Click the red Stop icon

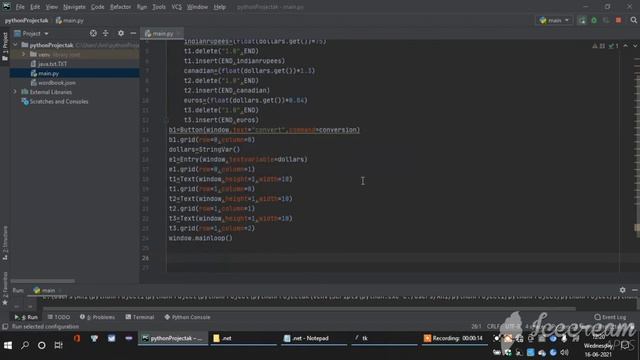[618, 20]
